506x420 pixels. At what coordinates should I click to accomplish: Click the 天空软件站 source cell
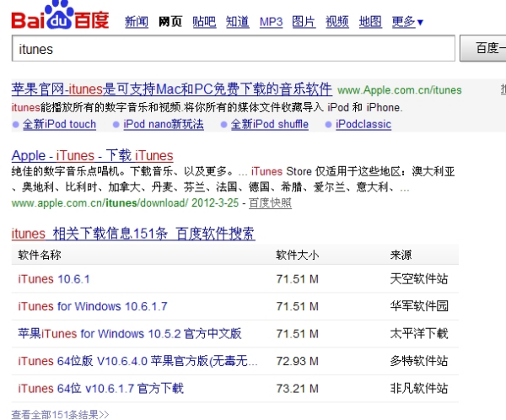pyautogui.click(x=419, y=279)
